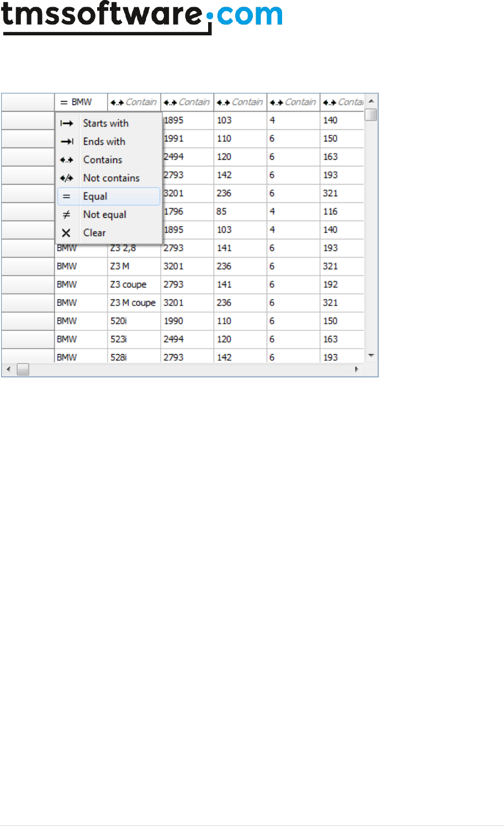This screenshot has height=826, width=504.
Task: Select the cell 528i
Action: click(134, 356)
